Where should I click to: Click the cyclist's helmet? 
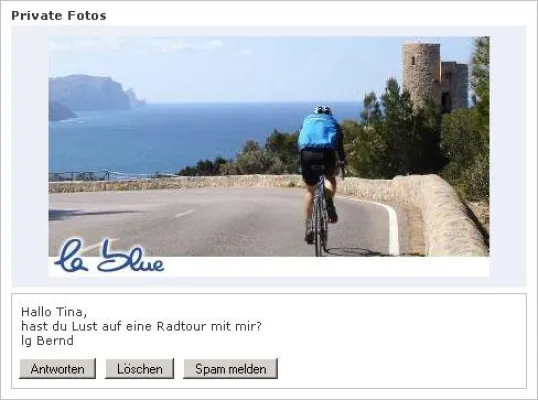click(x=323, y=110)
